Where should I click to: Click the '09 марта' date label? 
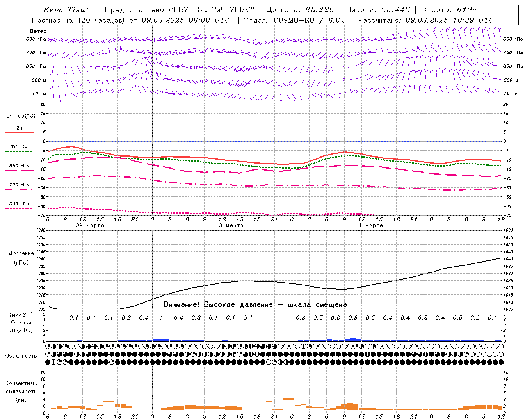[x=90, y=226]
